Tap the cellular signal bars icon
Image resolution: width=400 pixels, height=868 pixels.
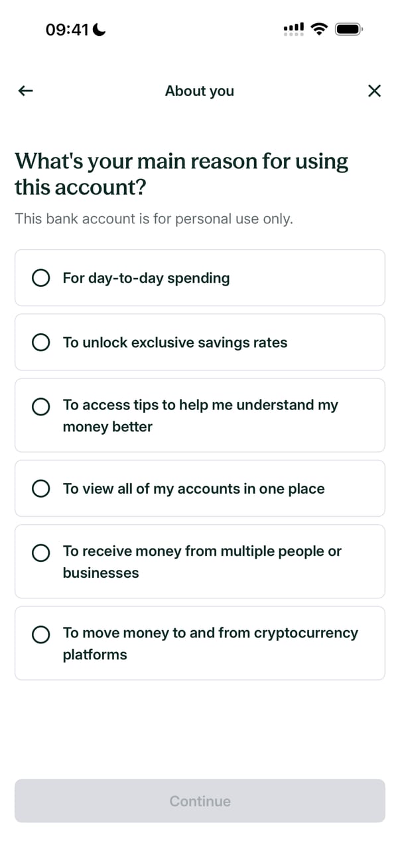[x=293, y=28]
